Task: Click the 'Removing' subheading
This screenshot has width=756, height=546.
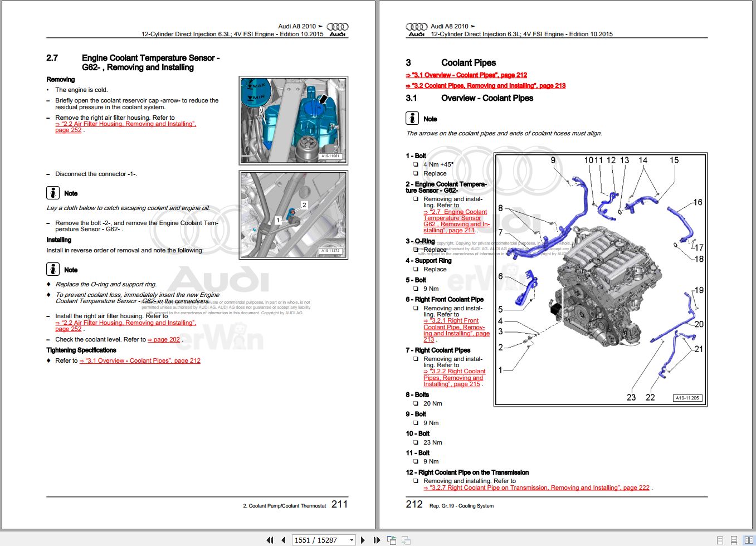Action: [60, 80]
